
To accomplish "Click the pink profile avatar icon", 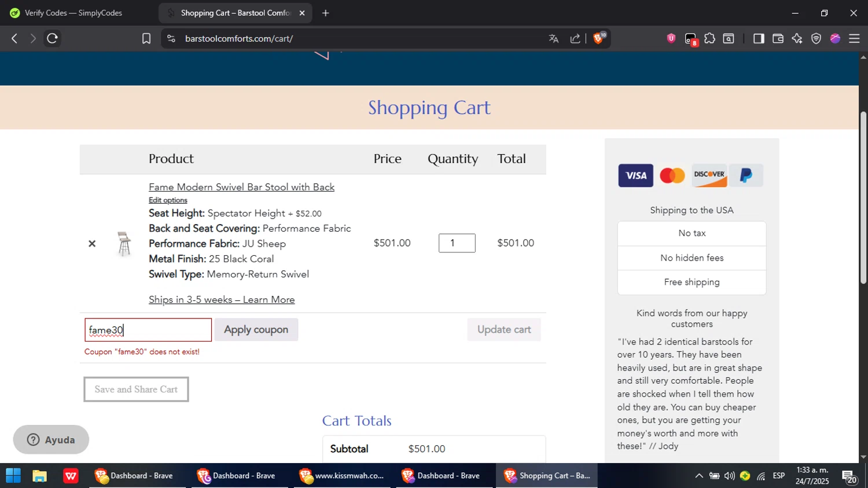I will [835, 39].
